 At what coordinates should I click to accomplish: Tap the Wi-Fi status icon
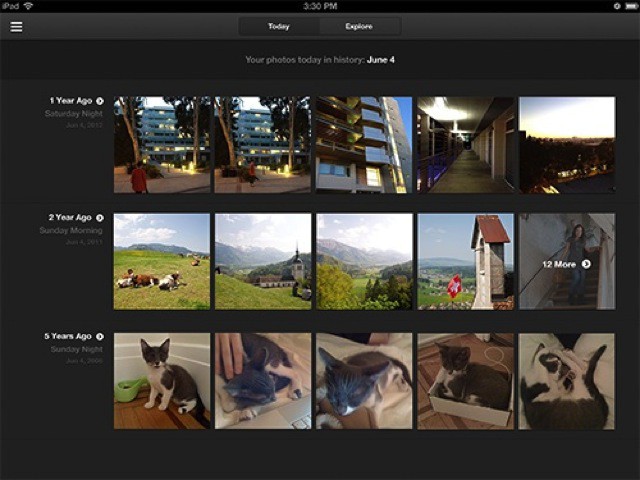(x=28, y=6)
